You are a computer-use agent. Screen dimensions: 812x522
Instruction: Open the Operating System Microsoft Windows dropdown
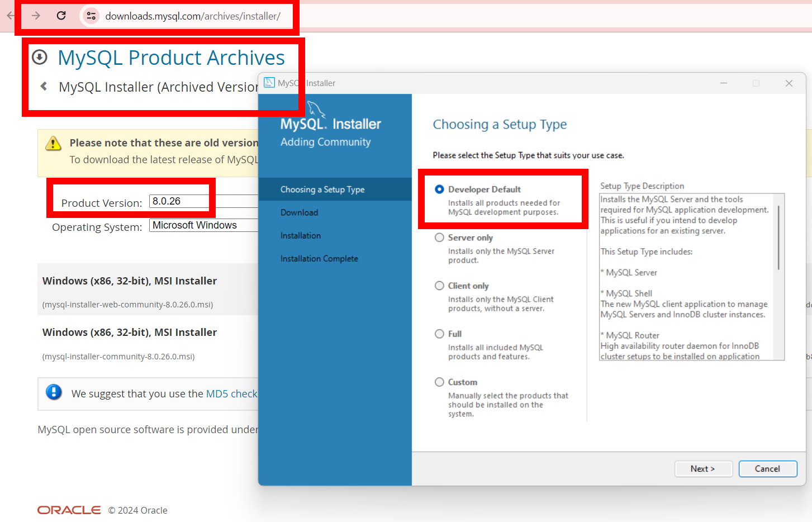coord(203,225)
